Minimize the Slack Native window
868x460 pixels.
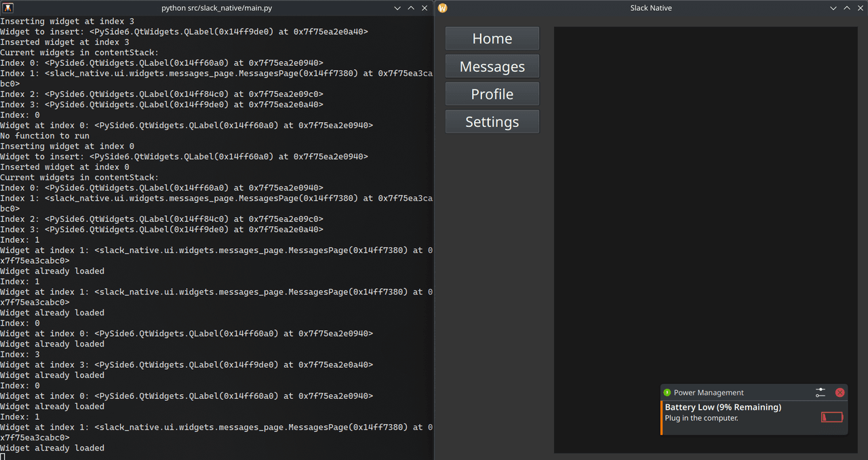coord(833,8)
